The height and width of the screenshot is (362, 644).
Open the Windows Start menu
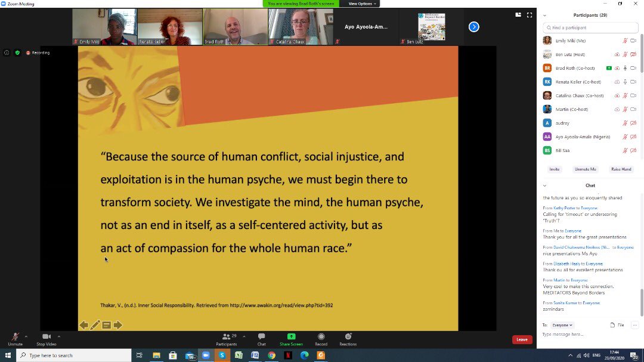(8, 355)
